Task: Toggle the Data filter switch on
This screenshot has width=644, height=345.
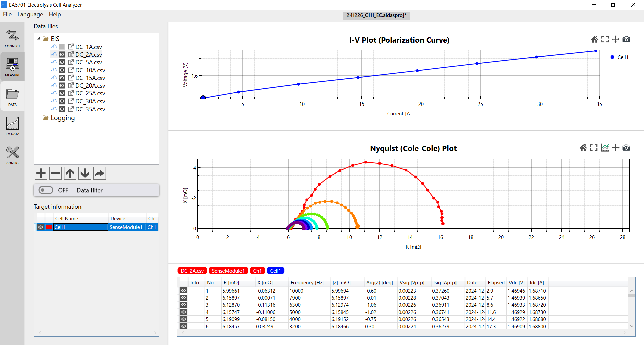Action: 46,190
